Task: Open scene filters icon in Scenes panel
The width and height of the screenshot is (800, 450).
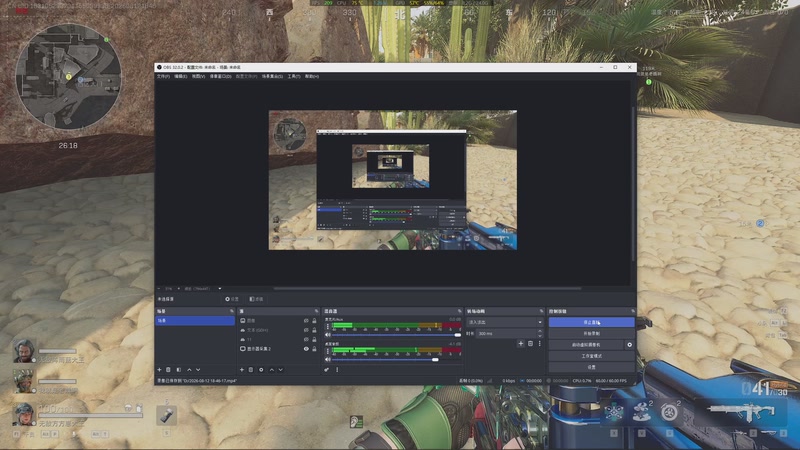Action: pos(179,369)
